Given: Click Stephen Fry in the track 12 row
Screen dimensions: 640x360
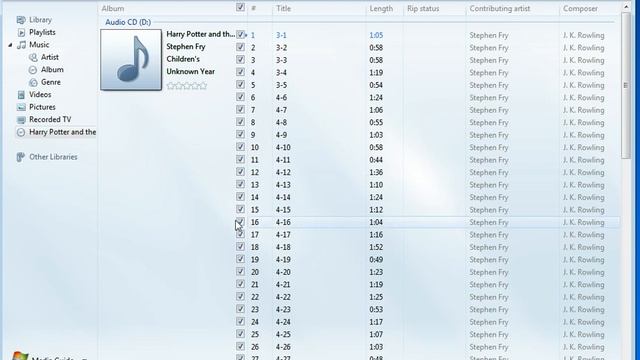Looking at the screenshot, I should (489, 173).
